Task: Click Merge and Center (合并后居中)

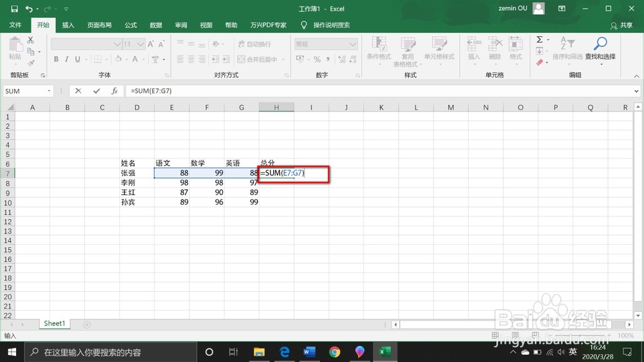Action: point(258,59)
